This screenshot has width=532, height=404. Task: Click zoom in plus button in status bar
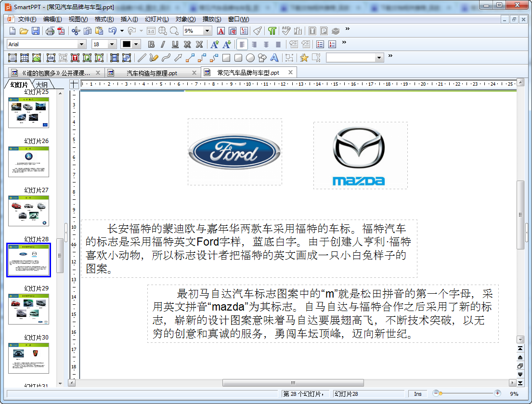(497, 393)
